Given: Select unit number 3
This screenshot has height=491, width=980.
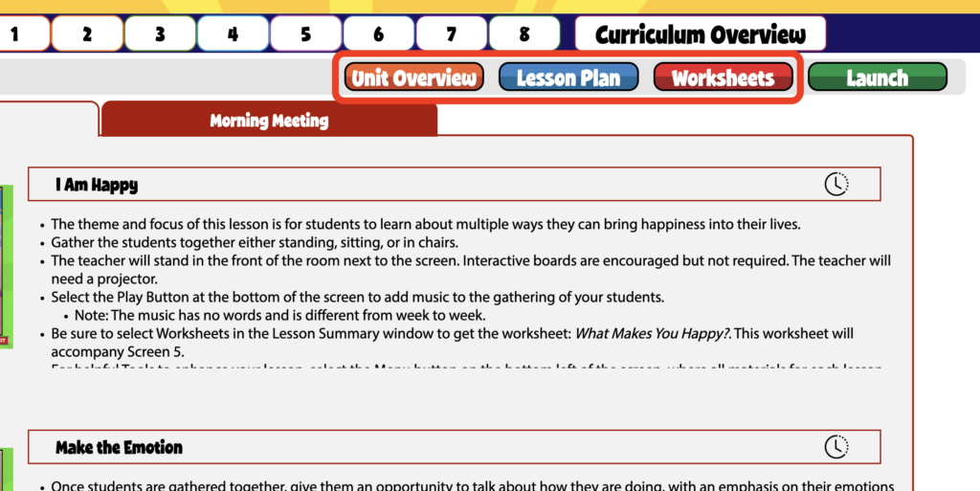Looking at the screenshot, I should (160, 33).
